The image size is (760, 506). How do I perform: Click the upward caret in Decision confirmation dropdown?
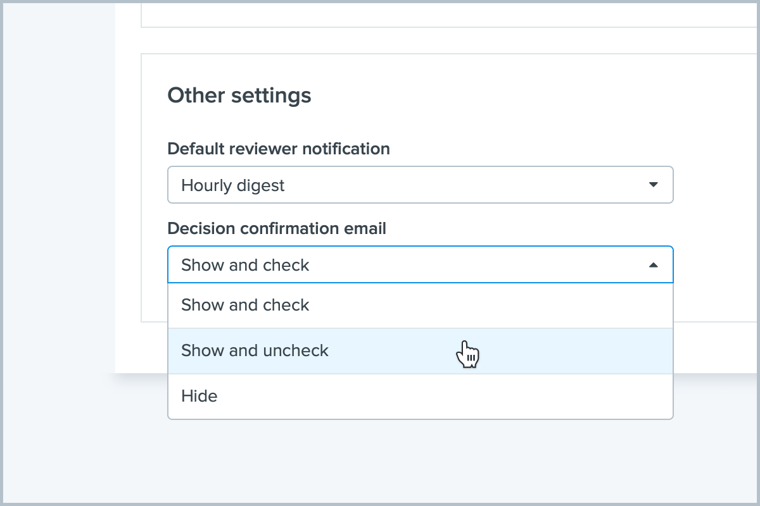click(653, 265)
